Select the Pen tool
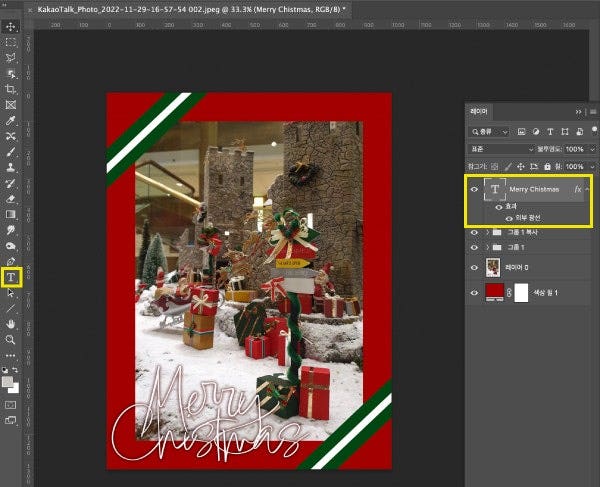This screenshot has width=600, height=487. coord(11,261)
